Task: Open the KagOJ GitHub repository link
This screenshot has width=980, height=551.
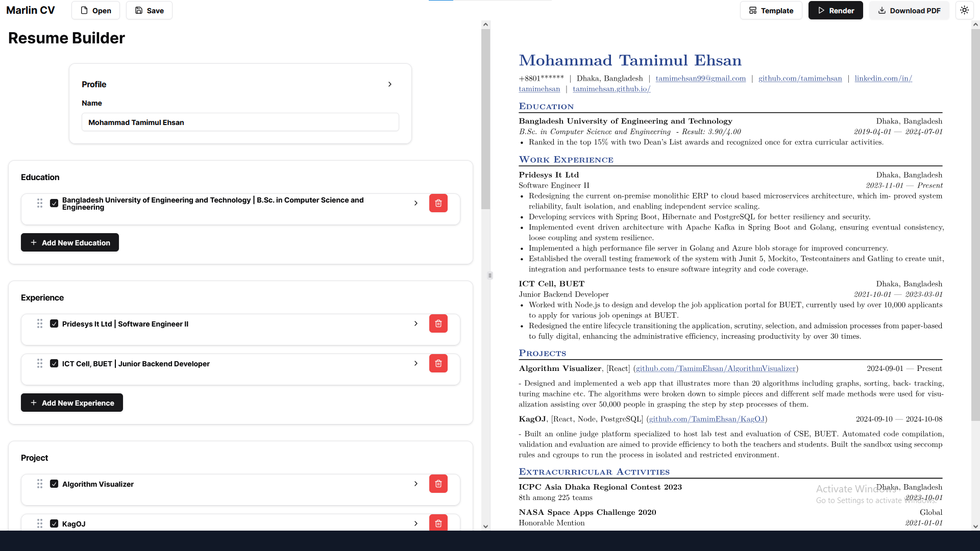Action: [706, 419]
